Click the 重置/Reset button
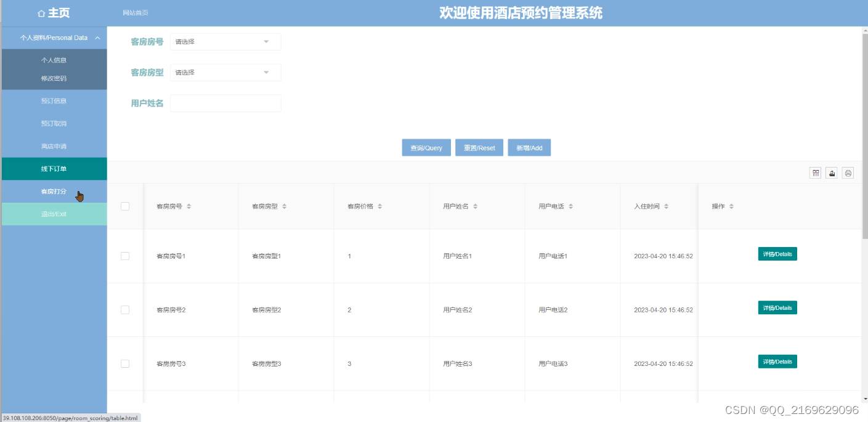This screenshot has height=422, width=868. [x=479, y=148]
